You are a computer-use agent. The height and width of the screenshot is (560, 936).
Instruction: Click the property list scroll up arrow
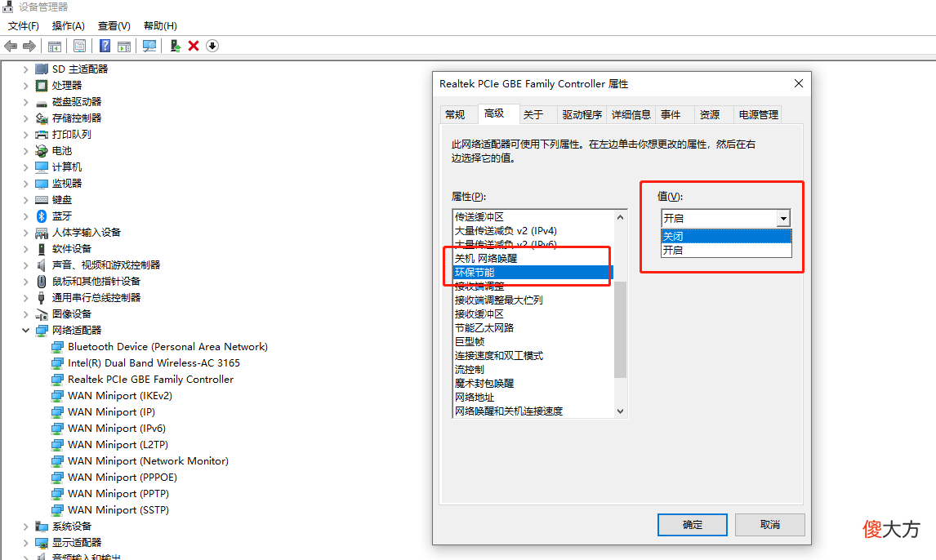(620, 217)
